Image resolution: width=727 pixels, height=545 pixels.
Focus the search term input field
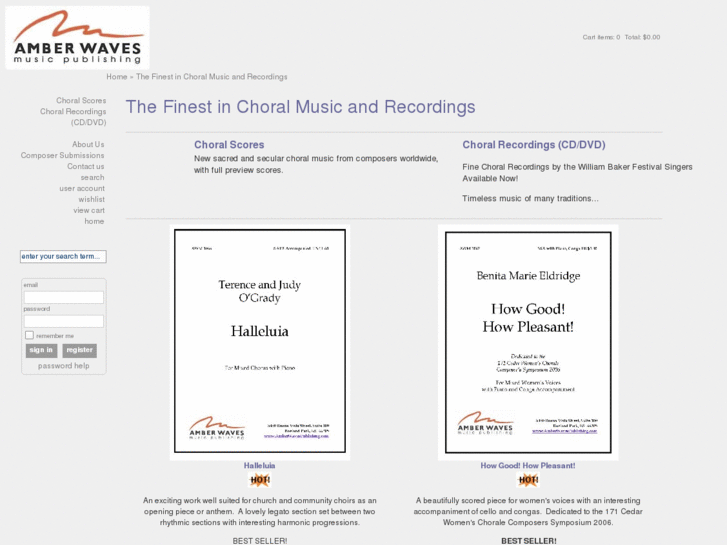(63, 256)
